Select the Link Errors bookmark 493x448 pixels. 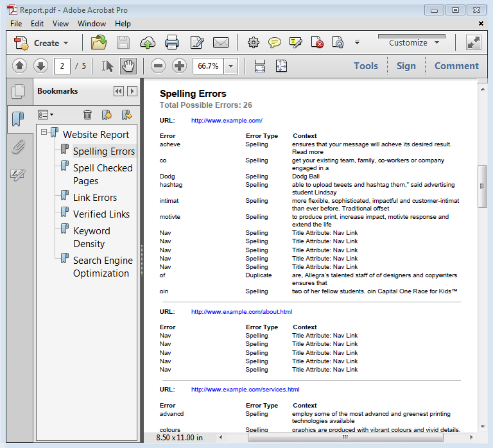(x=94, y=198)
